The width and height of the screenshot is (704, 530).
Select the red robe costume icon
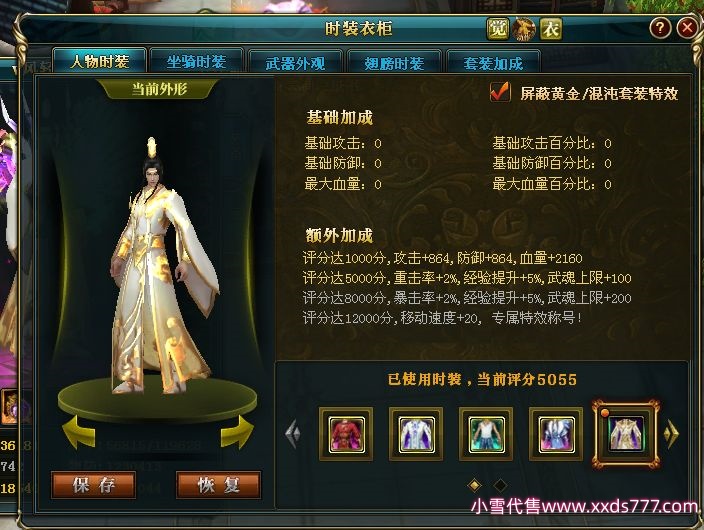(346, 434)
